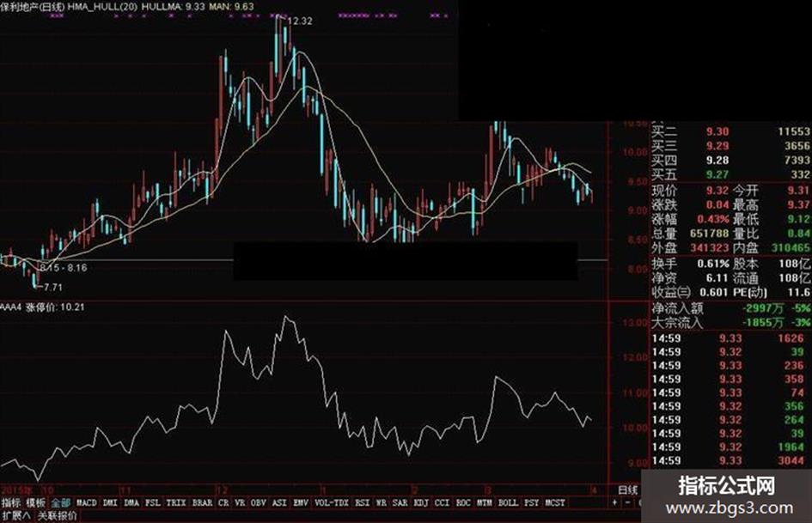Click the 净流入额 row
The width and height of the screenshot is (812, 523).
[731, 308]
